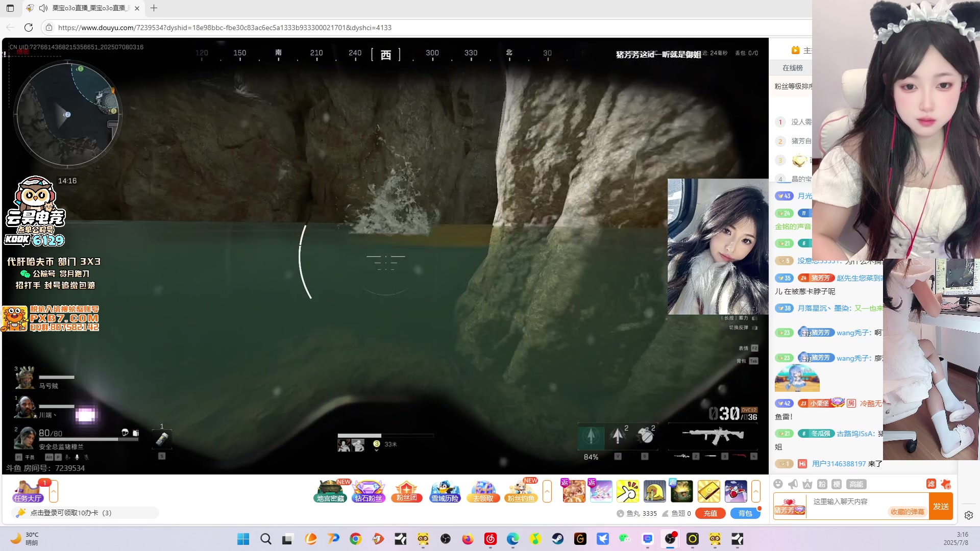Launch Firefox from taskbar
980x551 pixels.
pos(468,539)
